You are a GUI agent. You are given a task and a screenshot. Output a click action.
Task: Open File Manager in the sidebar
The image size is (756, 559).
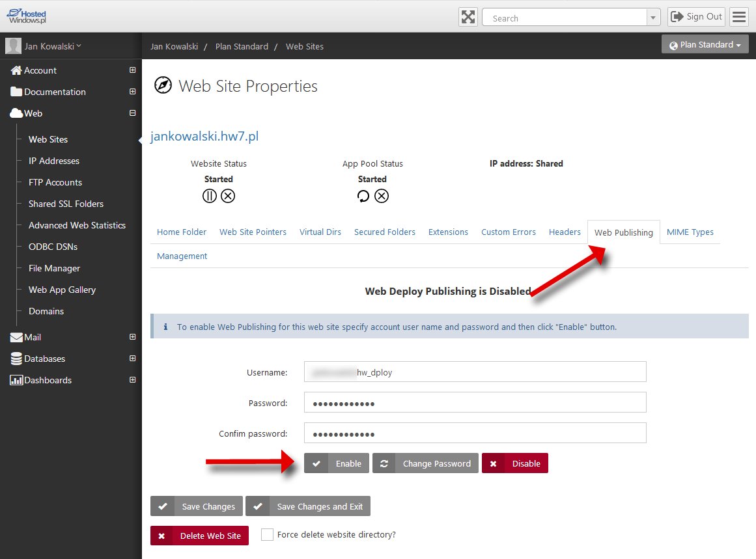pyautogui.click(x=55, y=268)
